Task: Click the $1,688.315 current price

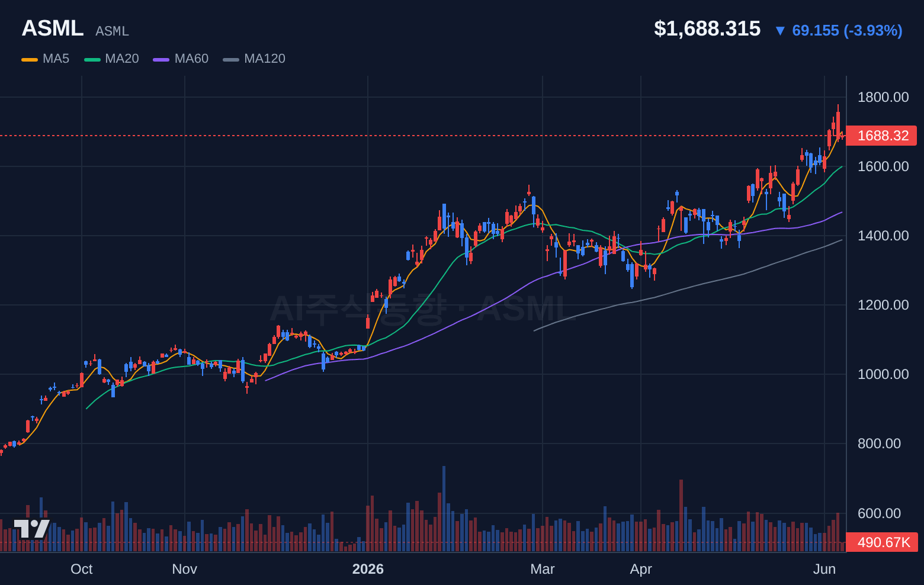Action: [707, 28]
